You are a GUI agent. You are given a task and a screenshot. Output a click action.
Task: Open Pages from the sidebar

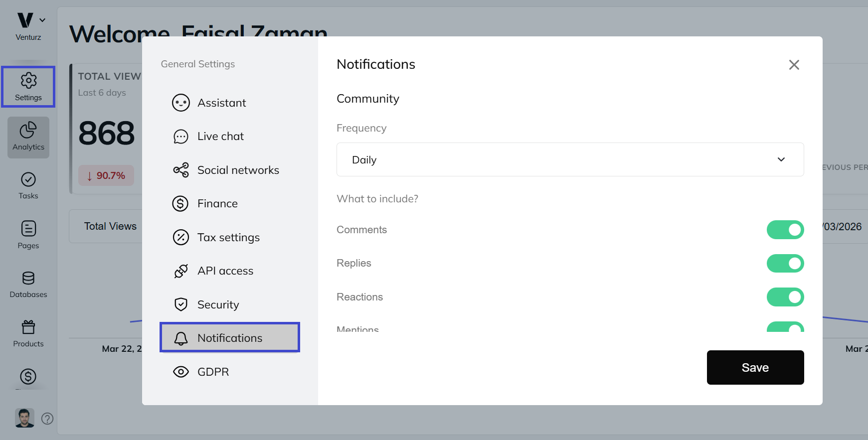click(x=28, y=235)
